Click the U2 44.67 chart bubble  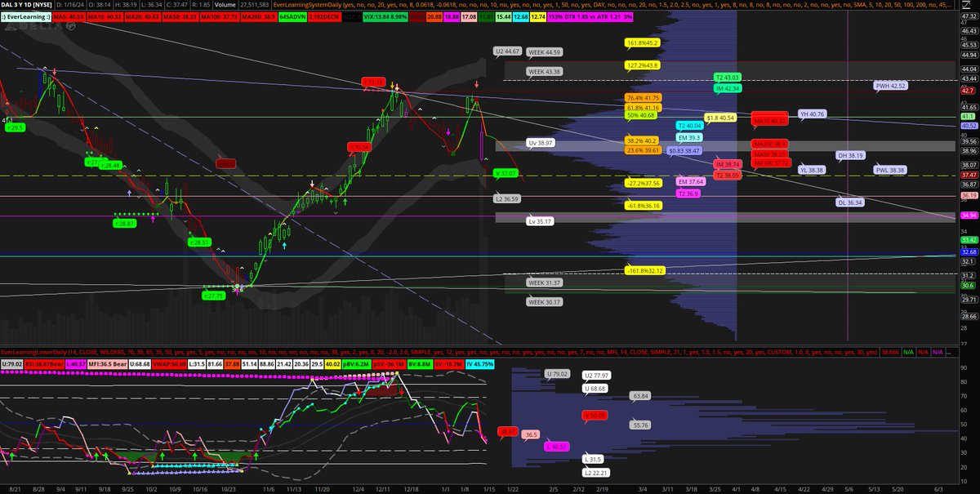[x=508, y=51]
